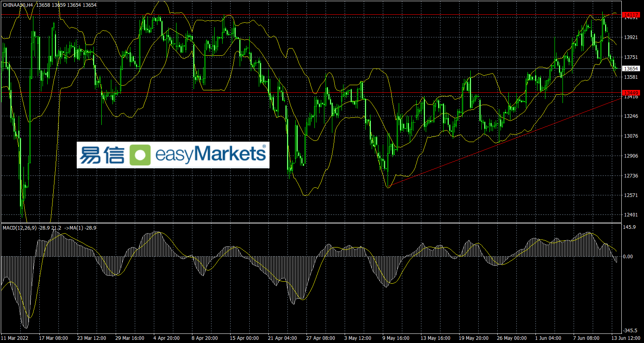644x343 pixels.
Task: Click the 12571 price axis label
Action: pyautogui.click(x=631, y=195)
